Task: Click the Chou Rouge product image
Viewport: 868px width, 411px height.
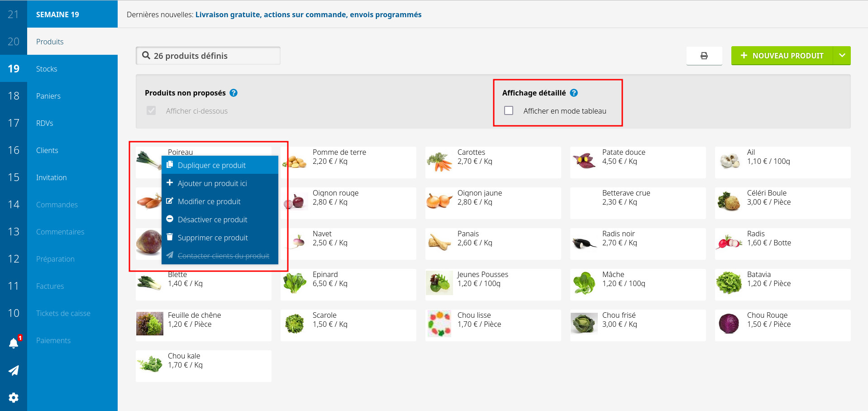Action: coord(729,324)
